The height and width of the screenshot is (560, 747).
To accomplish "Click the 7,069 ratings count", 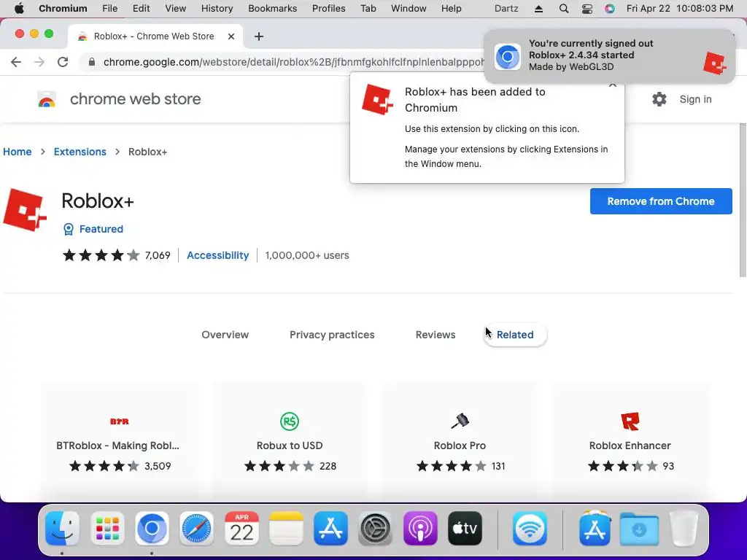I will [158, 255].
